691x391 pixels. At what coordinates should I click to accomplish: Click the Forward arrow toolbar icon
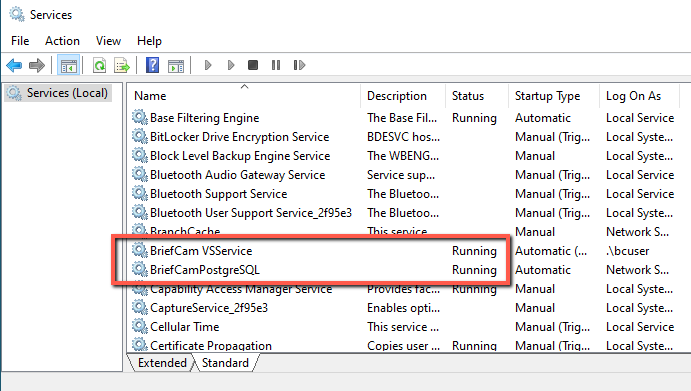pos(37,66)
